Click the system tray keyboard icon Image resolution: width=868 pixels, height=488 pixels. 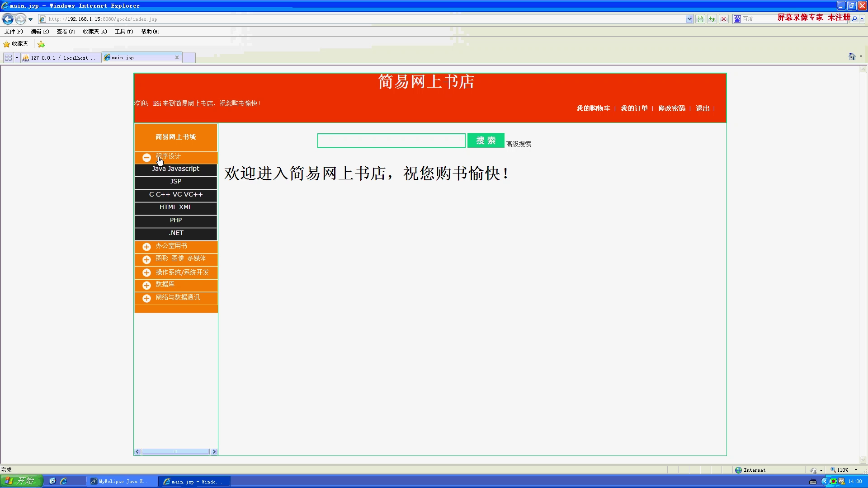[812, 482]
